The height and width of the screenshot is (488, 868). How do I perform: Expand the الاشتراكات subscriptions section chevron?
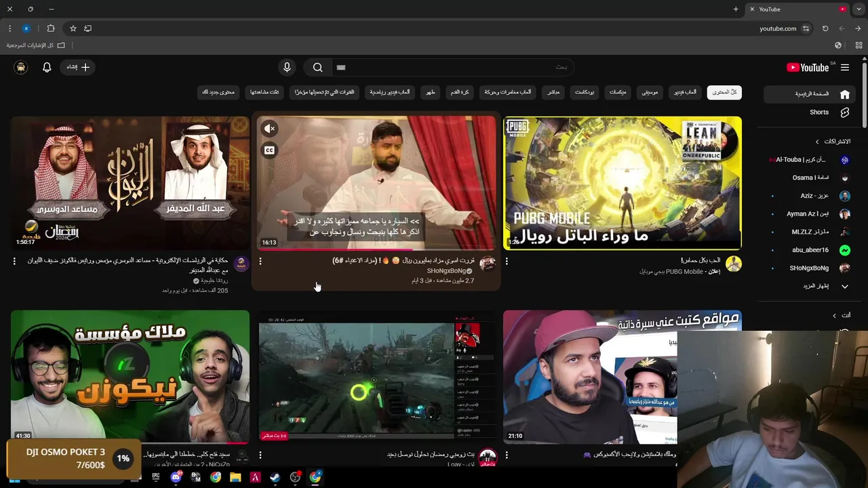click(x=817, y=142)
